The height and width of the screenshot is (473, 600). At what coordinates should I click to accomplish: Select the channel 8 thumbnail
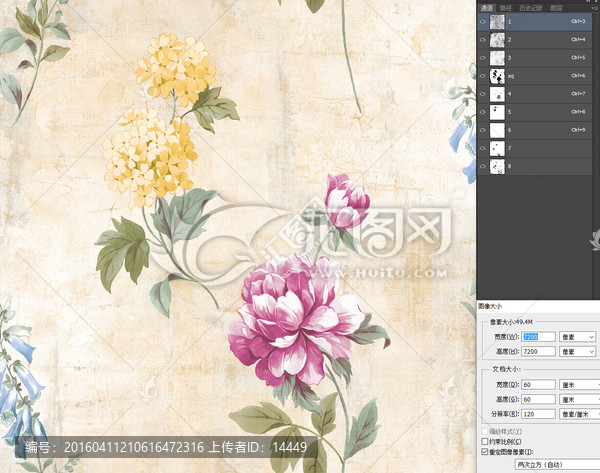[497, 166]
